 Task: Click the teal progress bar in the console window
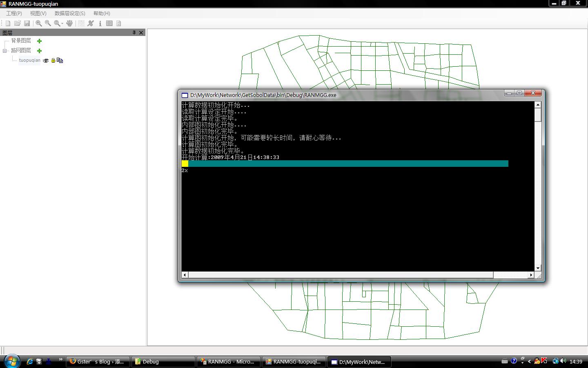point(347,163)
